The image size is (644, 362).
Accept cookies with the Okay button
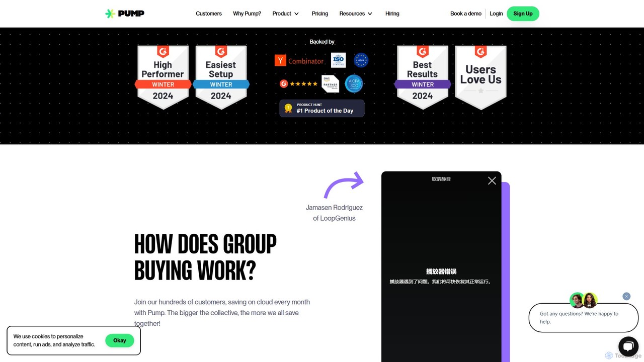(x=120, y=340)
